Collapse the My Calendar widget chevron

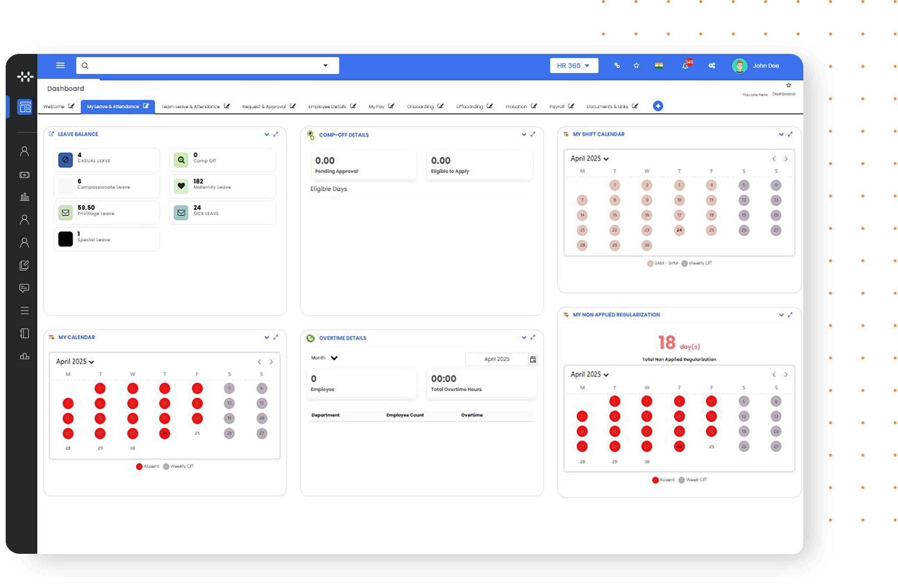[267, 337]
